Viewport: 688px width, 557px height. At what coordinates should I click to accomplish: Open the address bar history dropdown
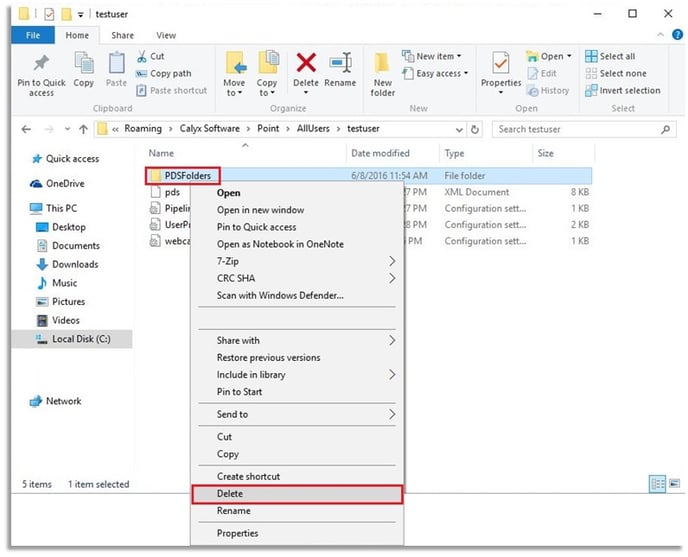459,129
